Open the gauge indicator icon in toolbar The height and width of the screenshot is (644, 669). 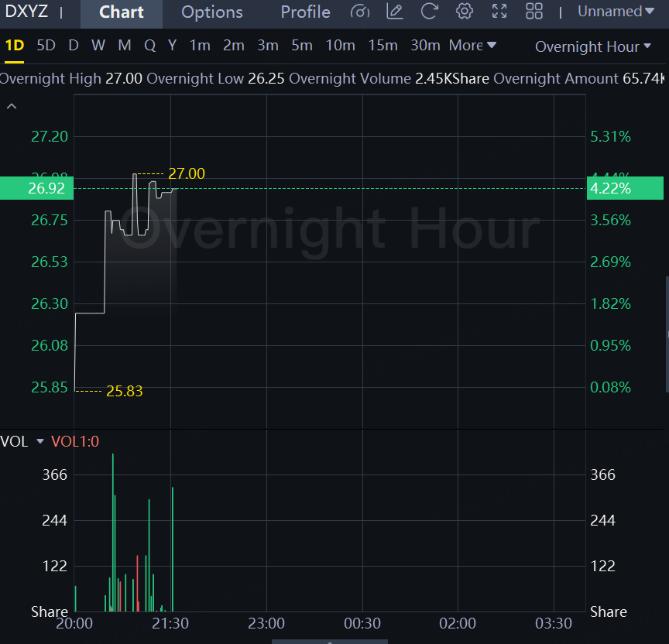(x=360, y=12)
